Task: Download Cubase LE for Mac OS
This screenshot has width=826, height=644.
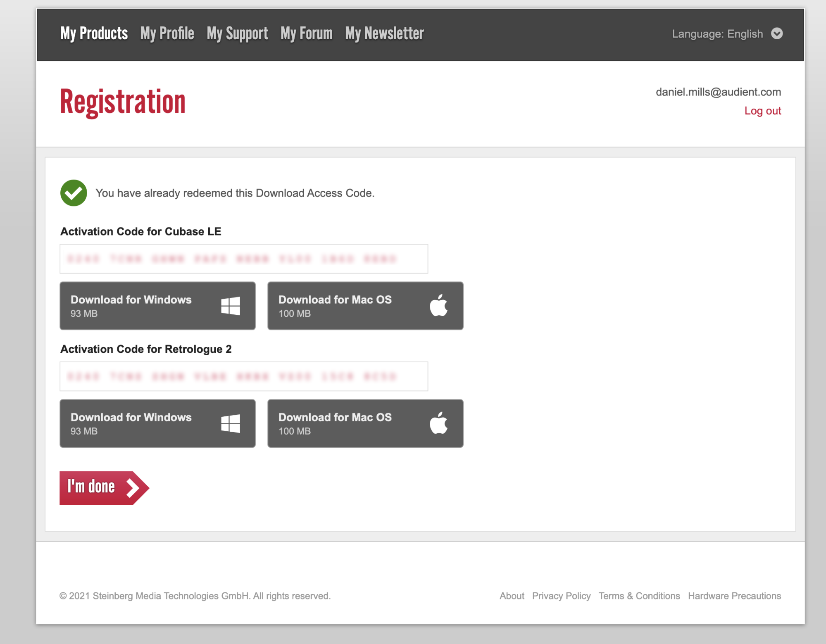Action: (365, 306)
